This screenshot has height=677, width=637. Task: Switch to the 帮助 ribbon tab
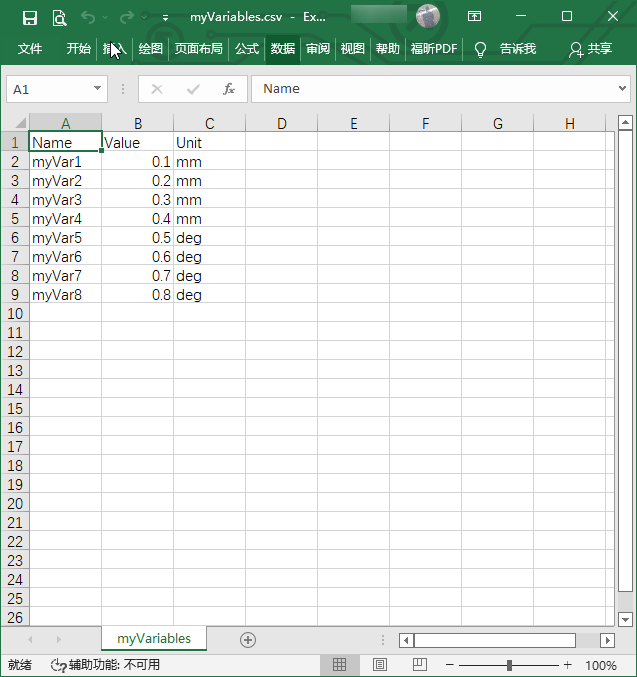coord(388,48)
